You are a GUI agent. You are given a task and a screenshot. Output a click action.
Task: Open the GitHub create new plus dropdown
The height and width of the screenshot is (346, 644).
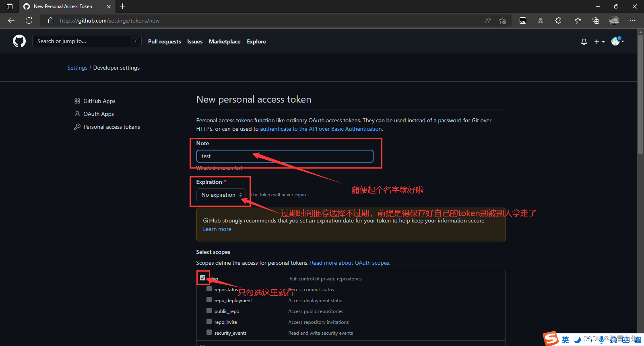click(599, 42)
